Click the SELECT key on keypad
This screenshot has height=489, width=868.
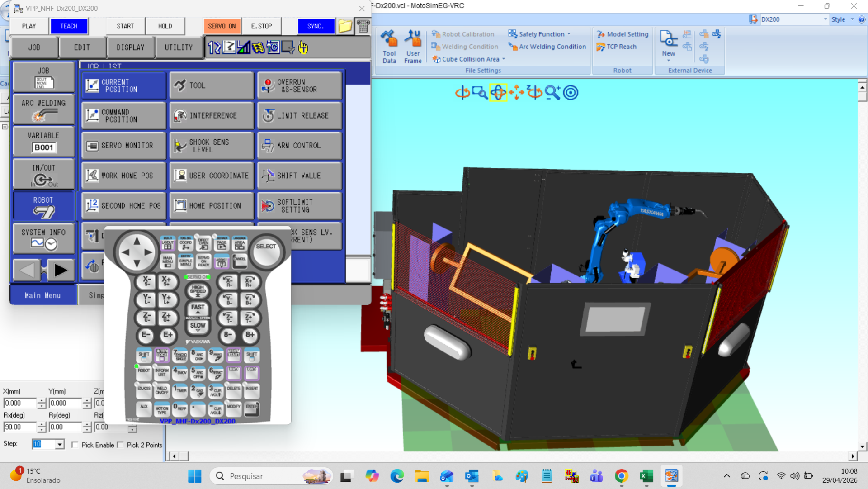pyautogui.click(x=266, y=252)
